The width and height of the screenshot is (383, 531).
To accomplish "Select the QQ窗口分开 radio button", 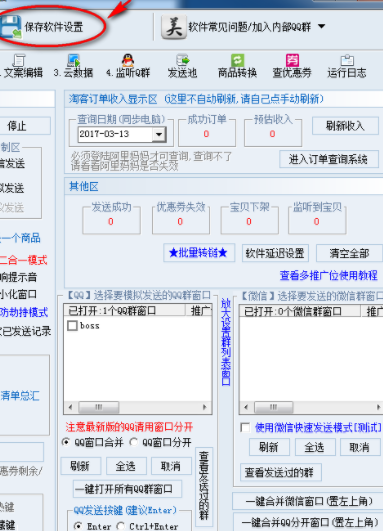I will coord(134,442).
